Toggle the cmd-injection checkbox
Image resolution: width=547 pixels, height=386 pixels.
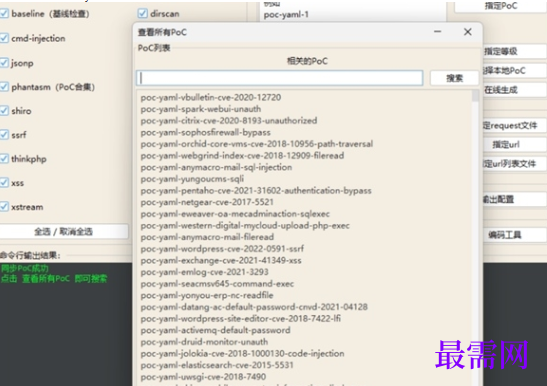[x=5, y=38]
